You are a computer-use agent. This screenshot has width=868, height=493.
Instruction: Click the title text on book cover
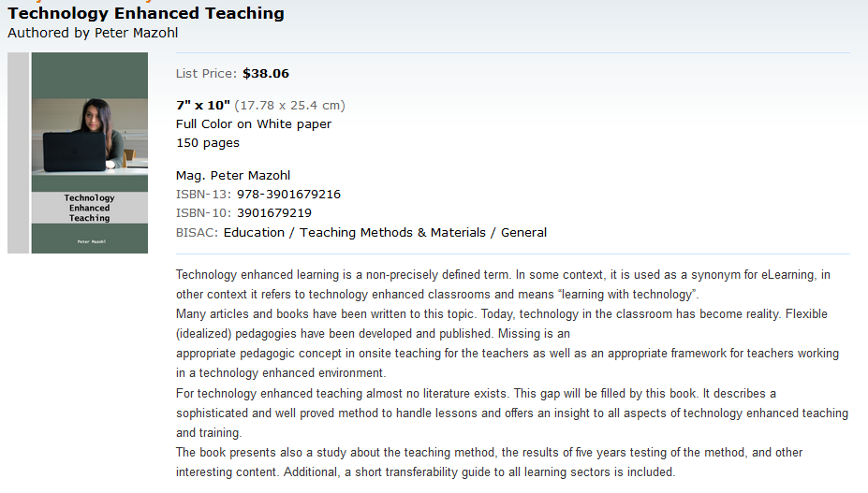(x=89, y=208)
